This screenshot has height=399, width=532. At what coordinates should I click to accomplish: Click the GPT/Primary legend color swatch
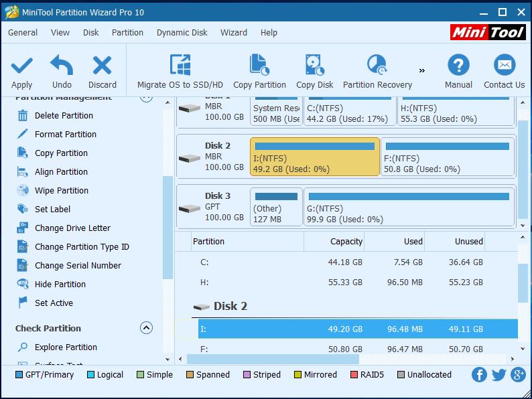[x=19, y=375]
